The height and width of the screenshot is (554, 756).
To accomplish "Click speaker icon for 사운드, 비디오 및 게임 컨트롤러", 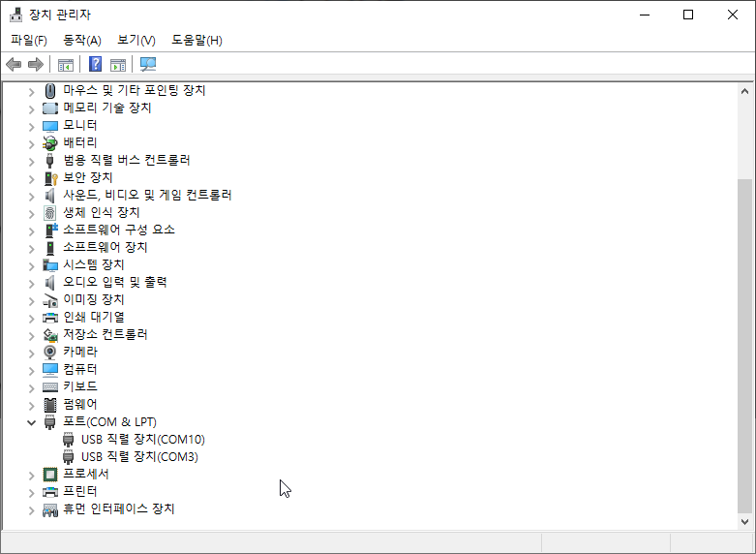I will point(50,196).
